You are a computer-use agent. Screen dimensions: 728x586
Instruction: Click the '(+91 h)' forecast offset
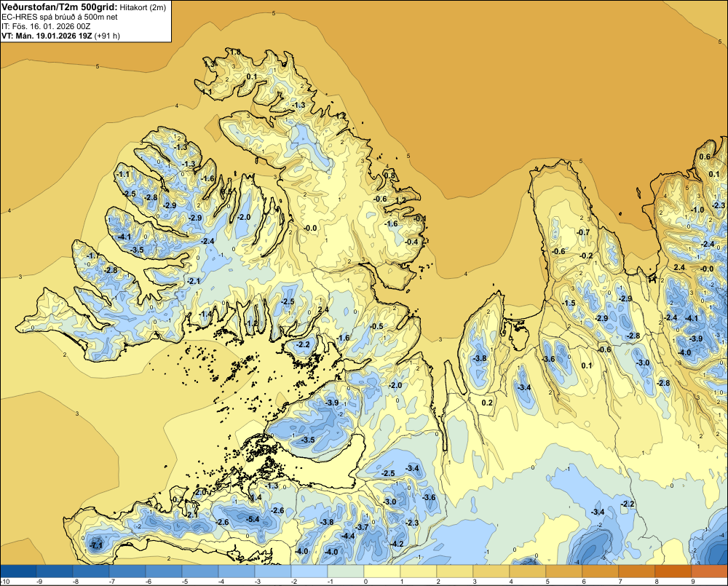coord(107,36)
